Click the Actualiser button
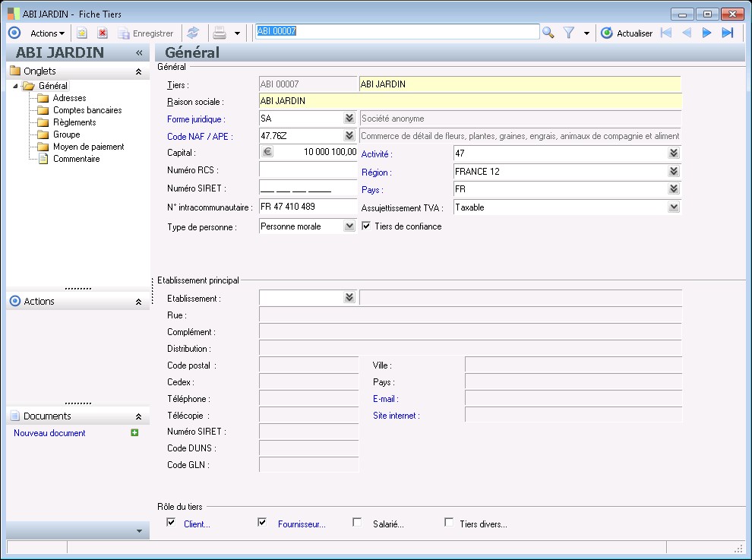752x560 pixels. pyautogui.click(x=627, y=33)
